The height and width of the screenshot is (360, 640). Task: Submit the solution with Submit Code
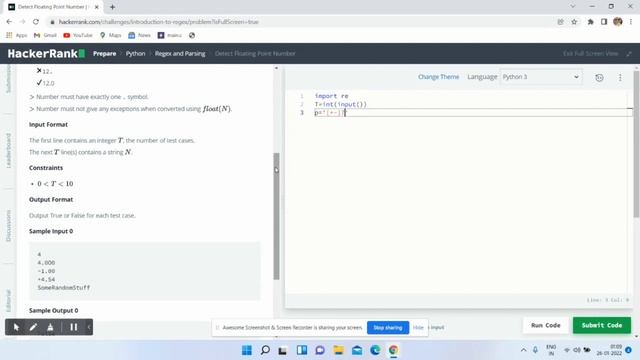point(602,325)
